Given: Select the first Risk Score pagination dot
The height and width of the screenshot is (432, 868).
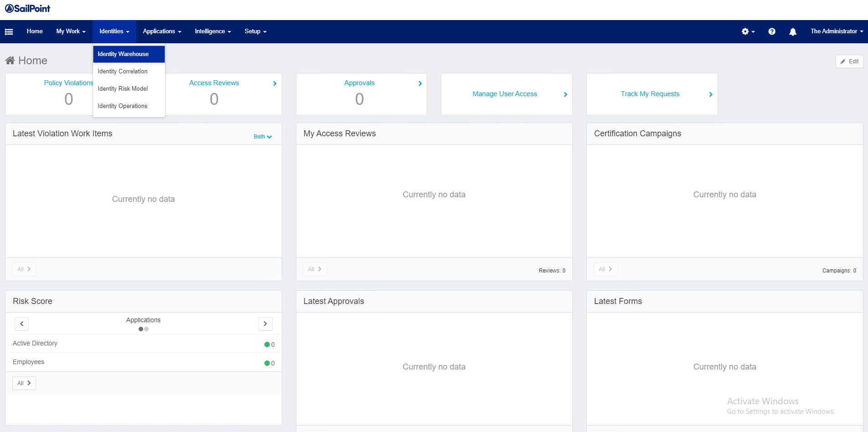Looking at the screenshot, I should 141,329.
